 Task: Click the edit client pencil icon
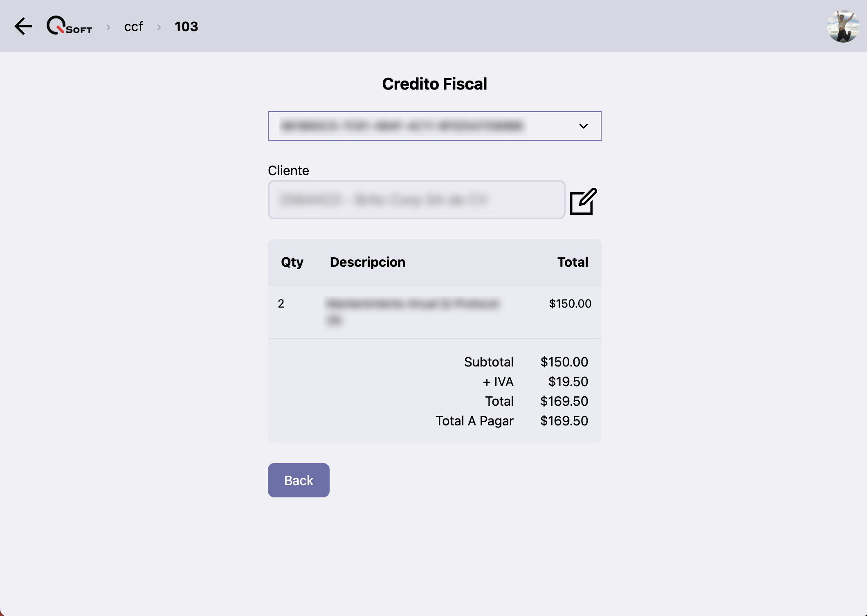coord(583,201)
